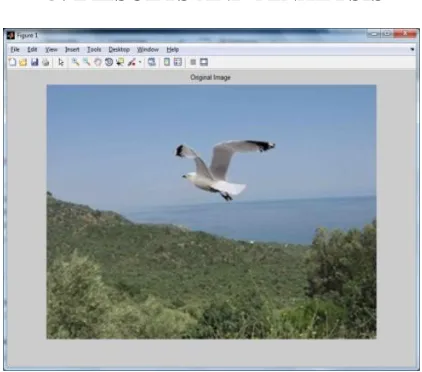
Task: Activate the Zoom In magnifier tool
Action: point(75,62)
